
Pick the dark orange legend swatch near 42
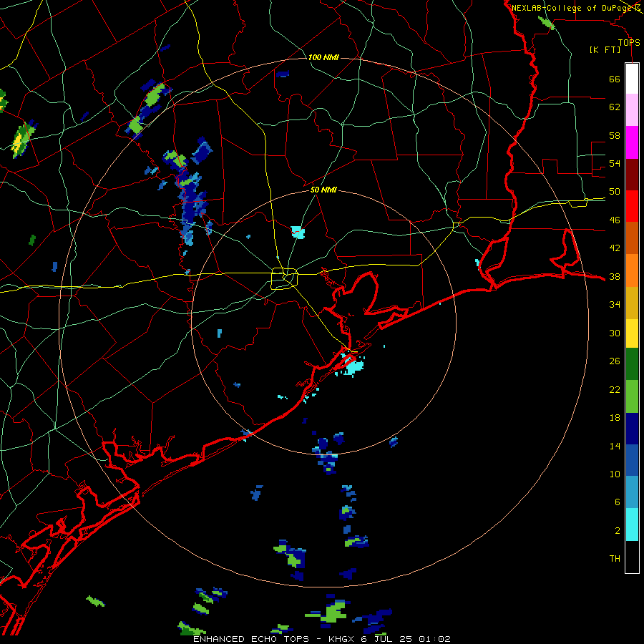(632, 238)
